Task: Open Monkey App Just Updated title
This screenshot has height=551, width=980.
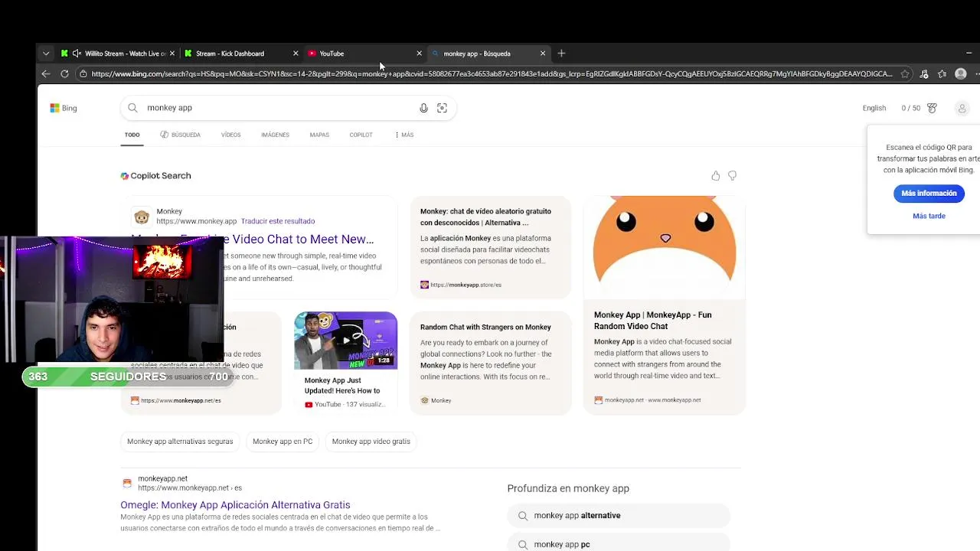Action: pyautogui.click(x=342, y=386)
